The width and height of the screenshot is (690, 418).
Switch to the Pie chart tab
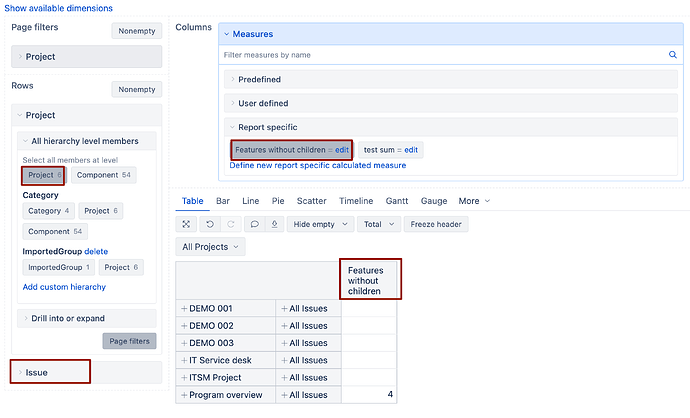point(277,201)
